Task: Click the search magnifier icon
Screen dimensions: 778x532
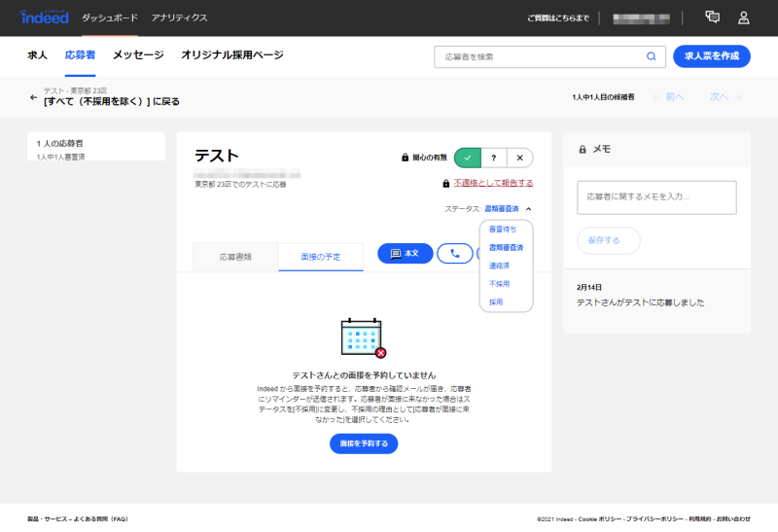Action: pyautogui.click(x=652, y=56)
